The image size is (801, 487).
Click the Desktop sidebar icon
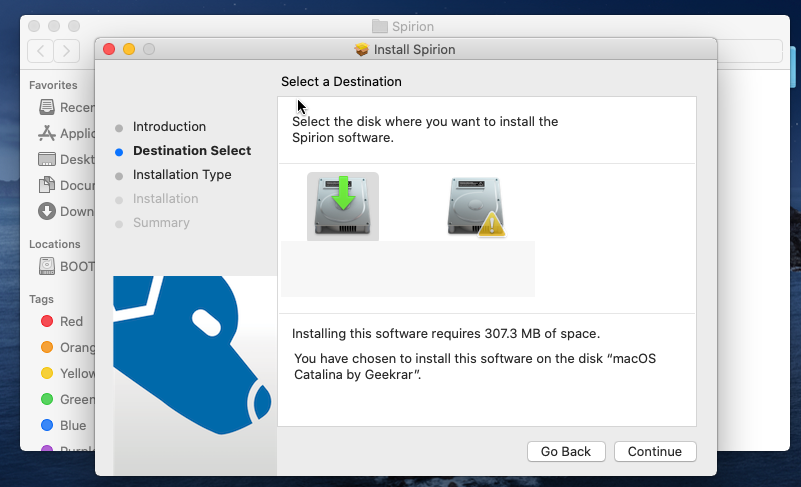click(46, 159)
